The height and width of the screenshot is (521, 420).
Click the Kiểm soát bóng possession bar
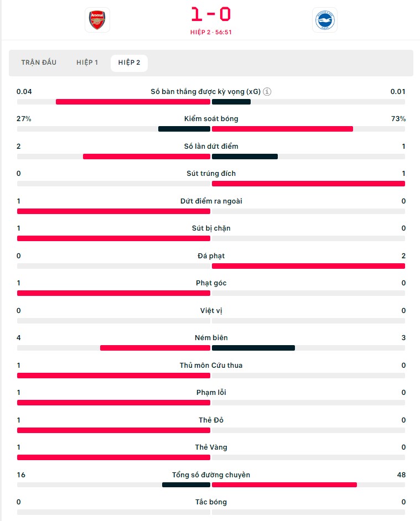(211, 129)
